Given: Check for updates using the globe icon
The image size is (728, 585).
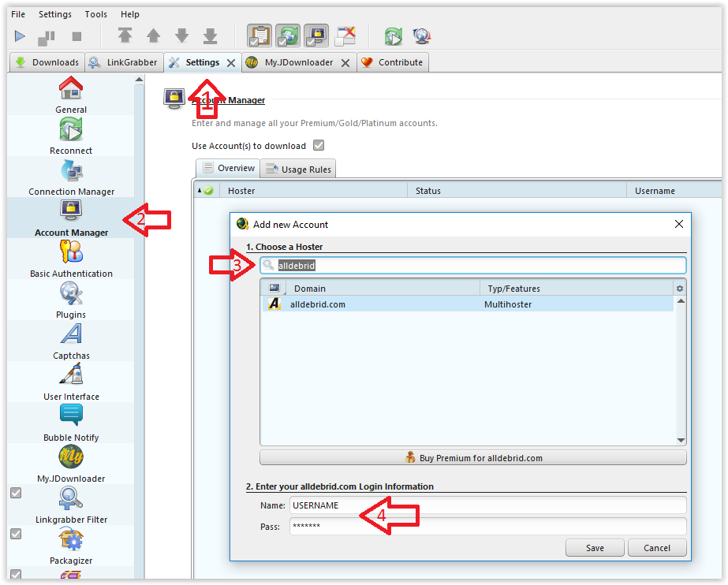Looking at the screenshot, I should [422, 36].
